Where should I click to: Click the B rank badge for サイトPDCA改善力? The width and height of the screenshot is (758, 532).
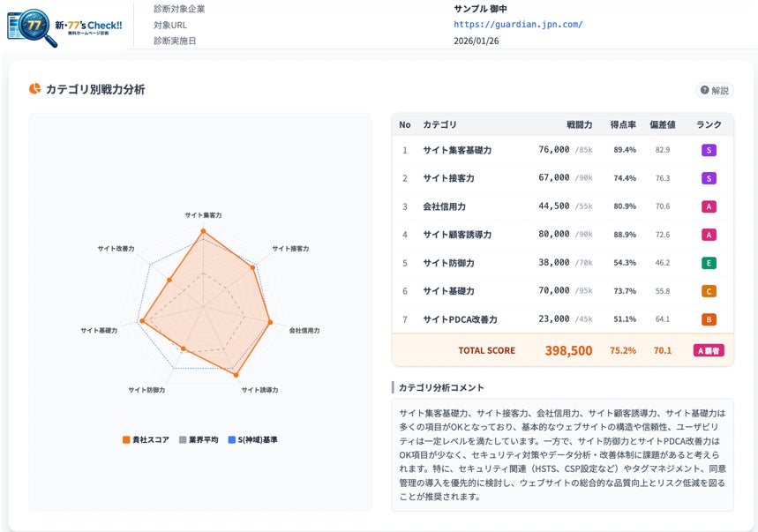tap(709, 319)
